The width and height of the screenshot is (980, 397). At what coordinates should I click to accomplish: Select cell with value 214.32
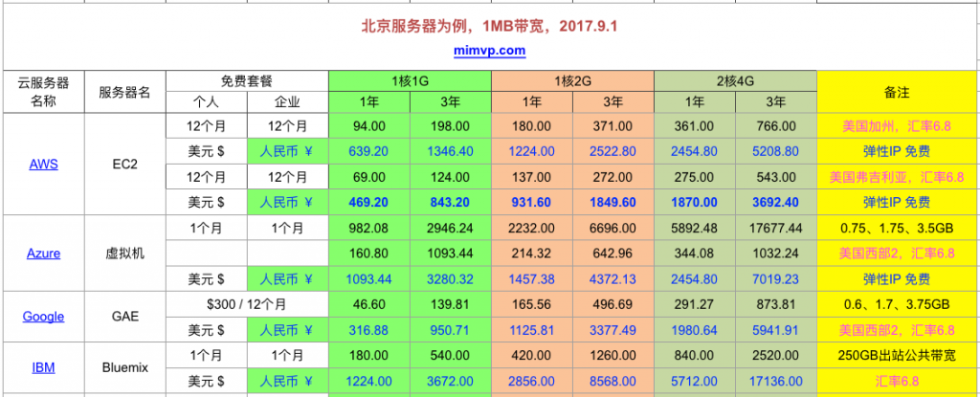tap(532, 254)
